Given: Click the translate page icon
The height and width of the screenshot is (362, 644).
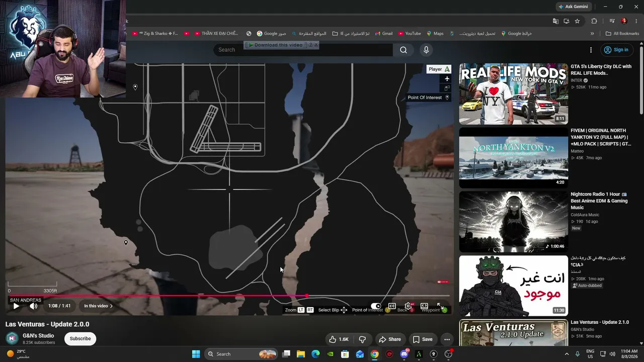Looking at the screenshot, I should pyautogui.click(x=555, y=21).
